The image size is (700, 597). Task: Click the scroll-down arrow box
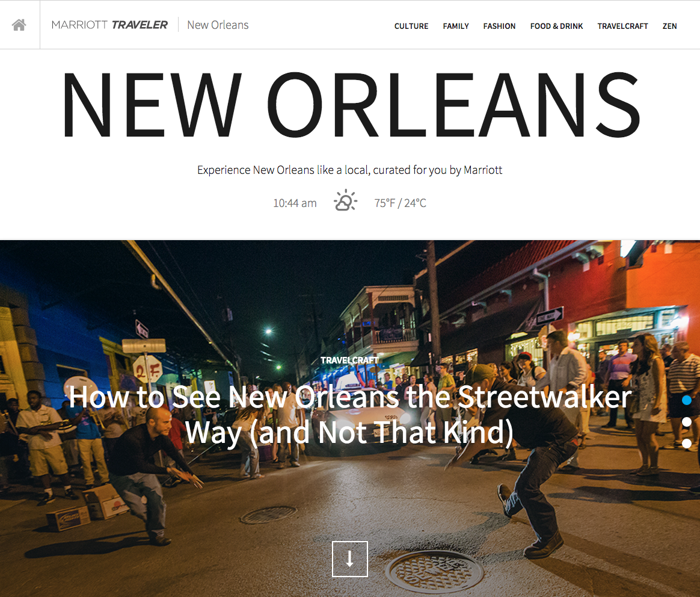coord(350,559)
